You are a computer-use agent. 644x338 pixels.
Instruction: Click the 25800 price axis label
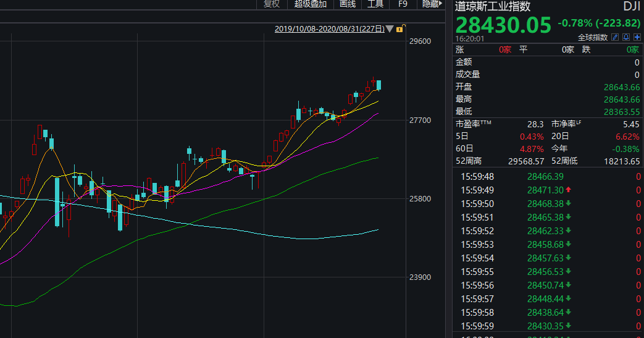pos(420,198)
